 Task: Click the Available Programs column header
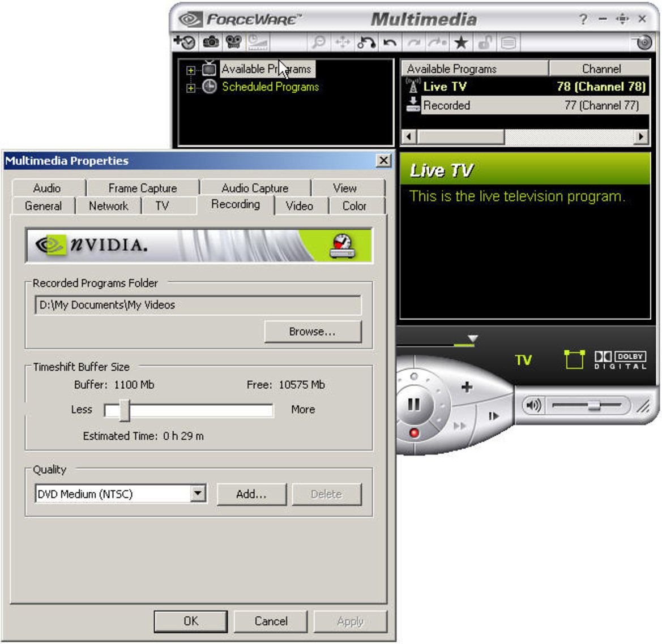point(475,68)
